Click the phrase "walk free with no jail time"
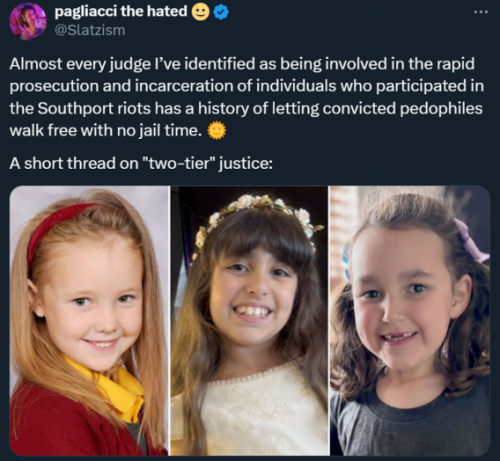500x461 pixels. 106,131
